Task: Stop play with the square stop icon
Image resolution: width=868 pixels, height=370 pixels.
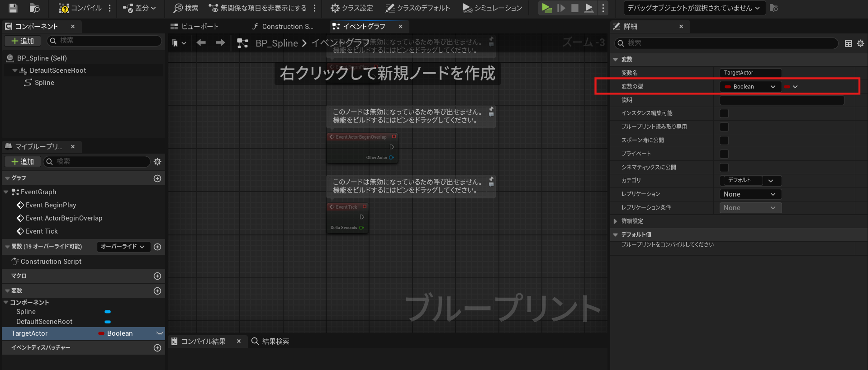Action: click(575, 8)
